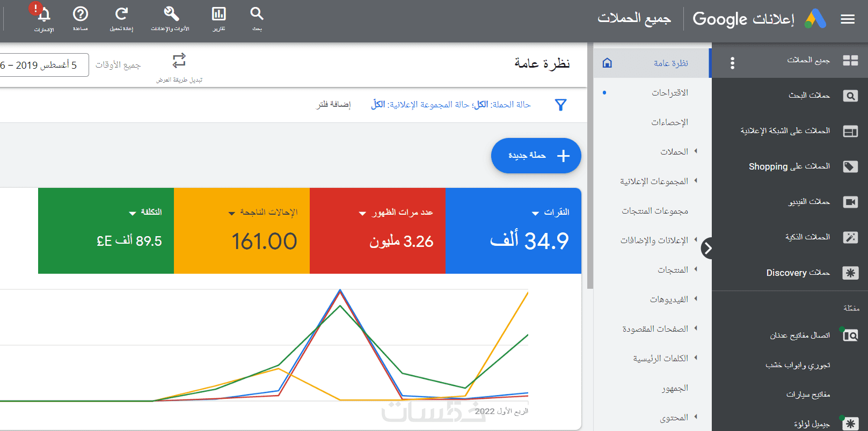Open the hamburger main menu
The width and height of the screenshot is (868, 431).
tap(848, 19)
